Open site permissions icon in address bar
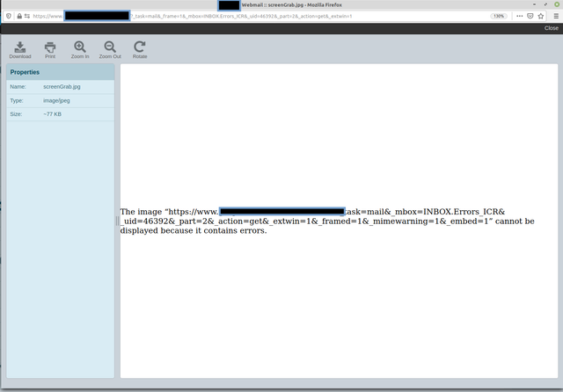This screenshot has width=563, height=392. tap(27, 16)
